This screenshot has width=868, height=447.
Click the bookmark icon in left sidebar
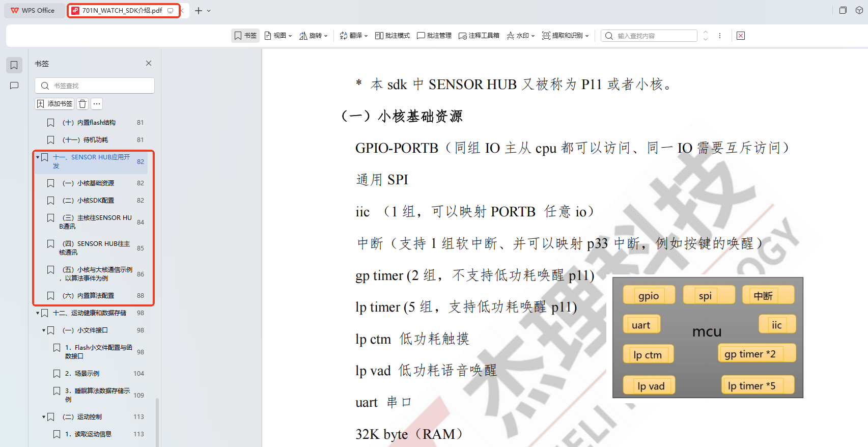click(x=14, y=65)
